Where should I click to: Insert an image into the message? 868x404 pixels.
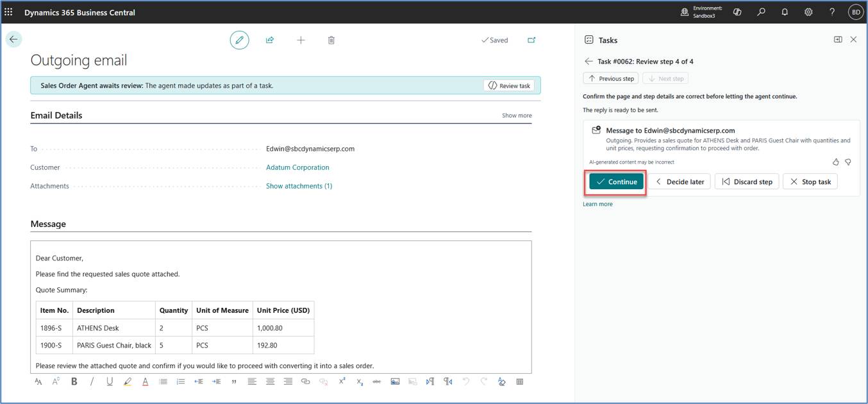pos(395,382)
